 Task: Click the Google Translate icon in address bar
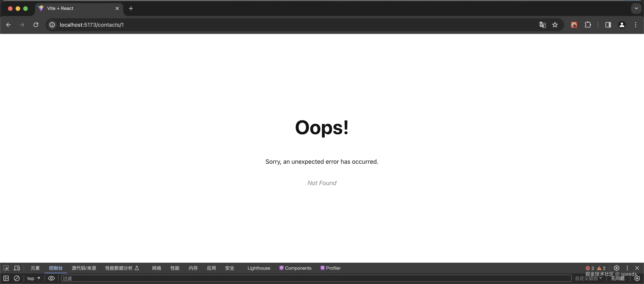(543, 25)
